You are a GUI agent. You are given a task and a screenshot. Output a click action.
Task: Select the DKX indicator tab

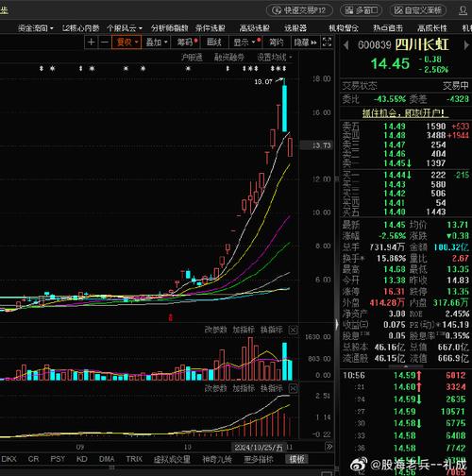click(x=8, y=459)
